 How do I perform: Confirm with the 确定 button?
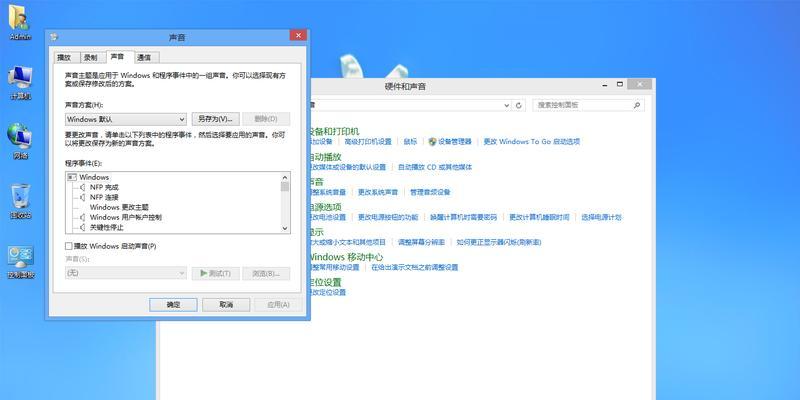[173, 305]
